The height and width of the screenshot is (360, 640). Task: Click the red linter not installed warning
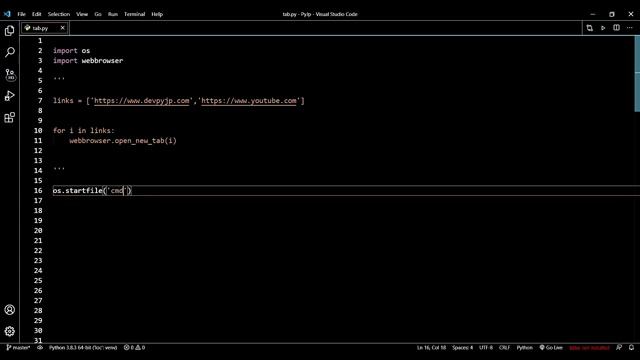tap(589, 348)
